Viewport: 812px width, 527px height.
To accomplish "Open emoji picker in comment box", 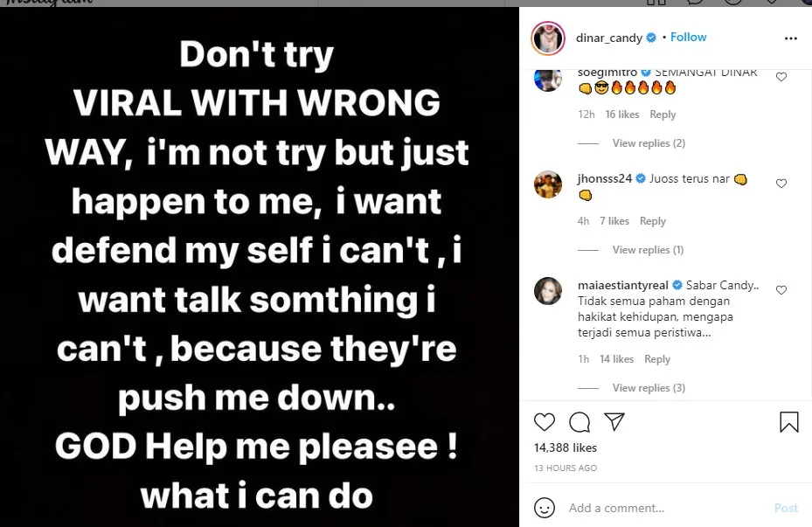I will 545,508.
